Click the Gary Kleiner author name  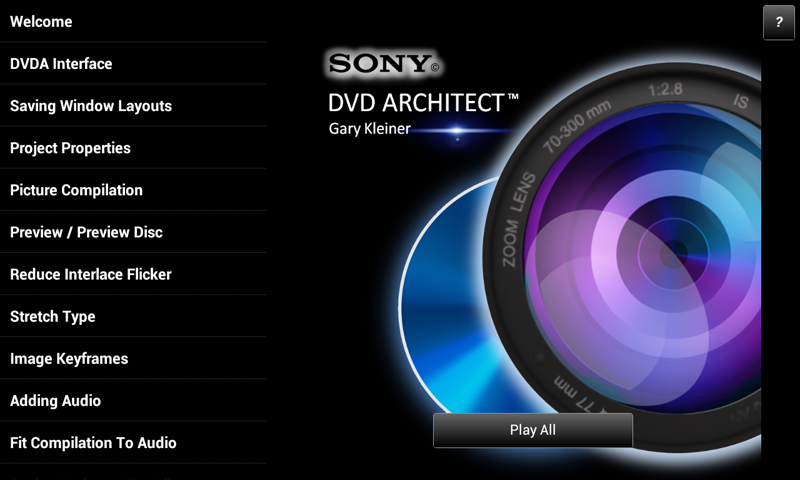[369, 129]
